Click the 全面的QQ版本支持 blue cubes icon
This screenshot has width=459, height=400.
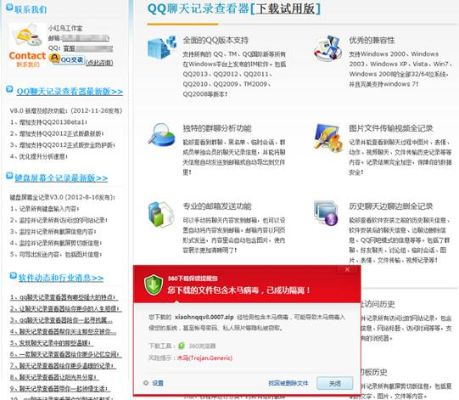[x=162, y=47]
